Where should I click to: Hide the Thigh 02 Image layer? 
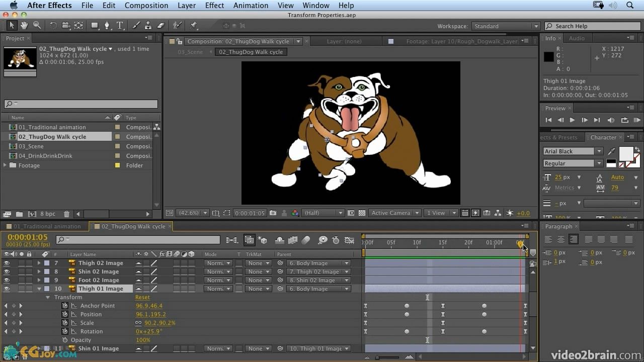click(7, 263)
